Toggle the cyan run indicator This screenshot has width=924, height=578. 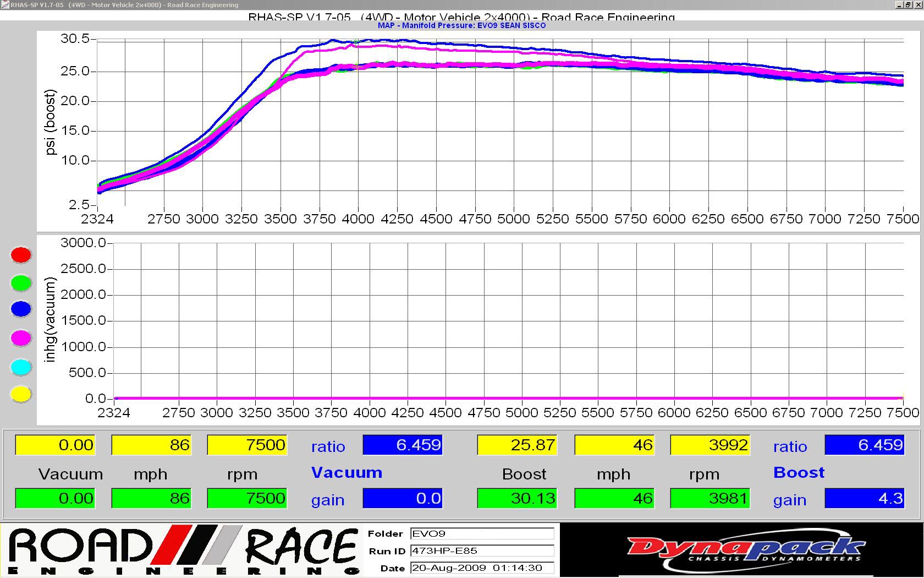point(21,367)
